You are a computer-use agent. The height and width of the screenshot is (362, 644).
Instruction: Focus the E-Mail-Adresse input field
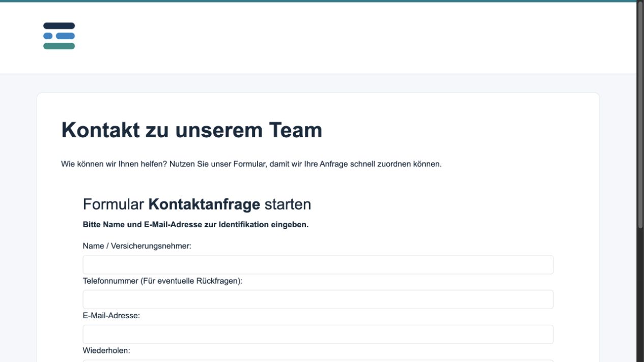(318, 335)
